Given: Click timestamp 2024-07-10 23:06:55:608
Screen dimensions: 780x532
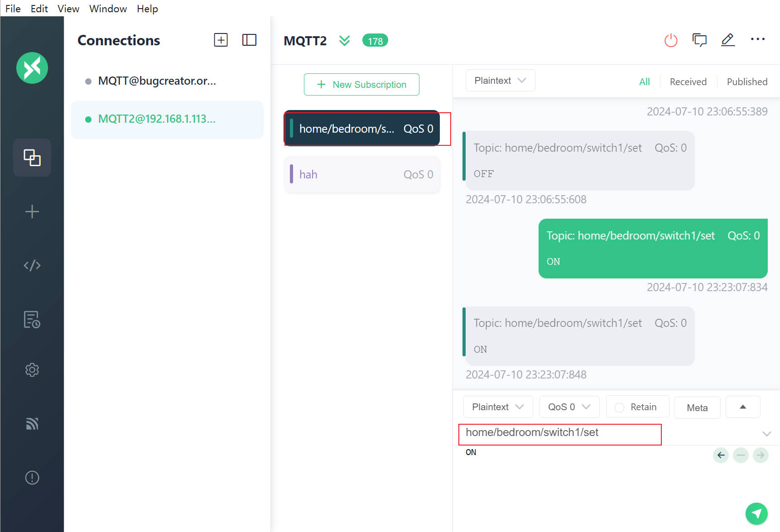Looking at the screenshot, I should 526,200.
